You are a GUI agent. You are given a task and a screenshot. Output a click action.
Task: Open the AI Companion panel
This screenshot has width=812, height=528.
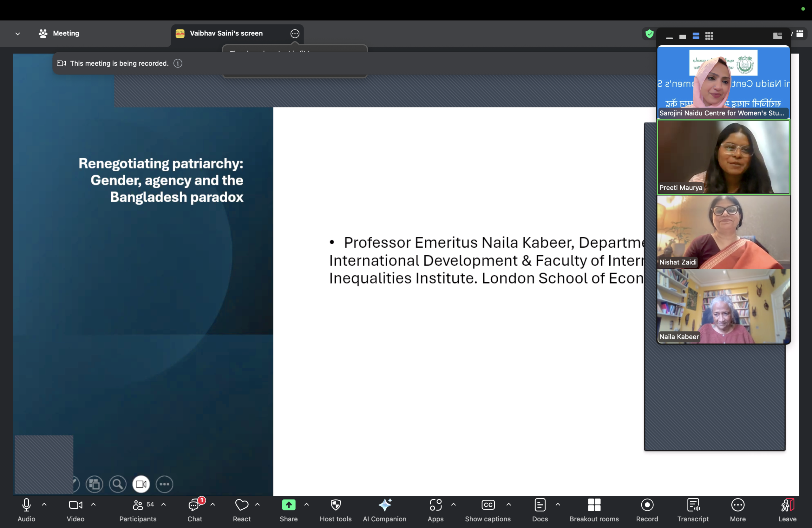click(384, 505)
